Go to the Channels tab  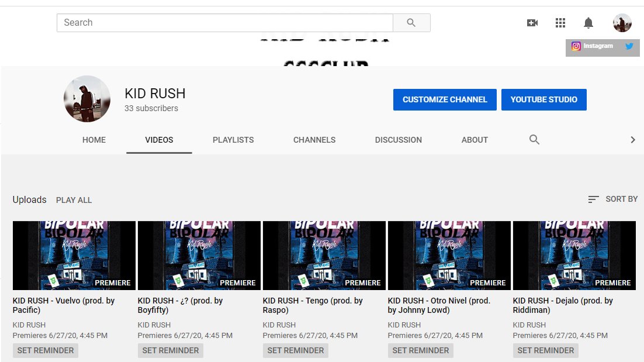point(314,140)
